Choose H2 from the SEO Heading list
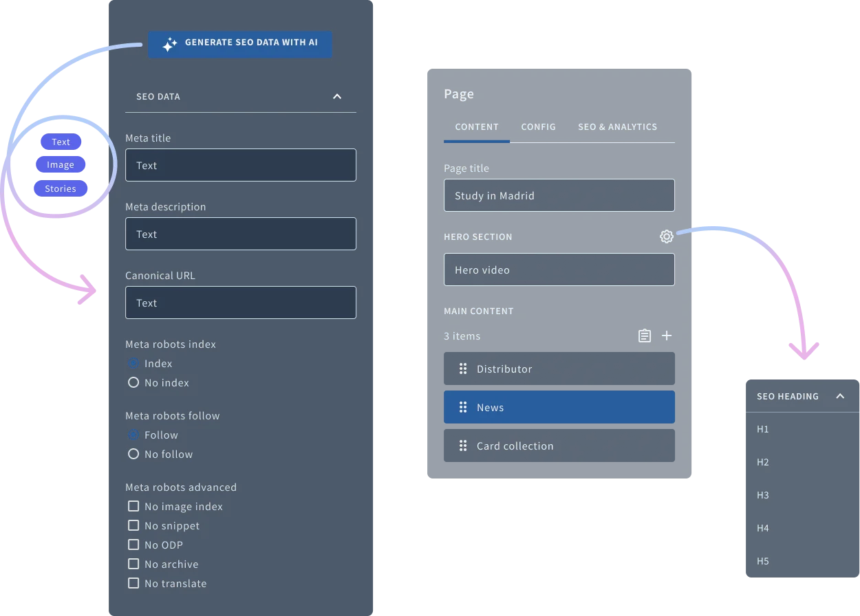 [762, 462]
